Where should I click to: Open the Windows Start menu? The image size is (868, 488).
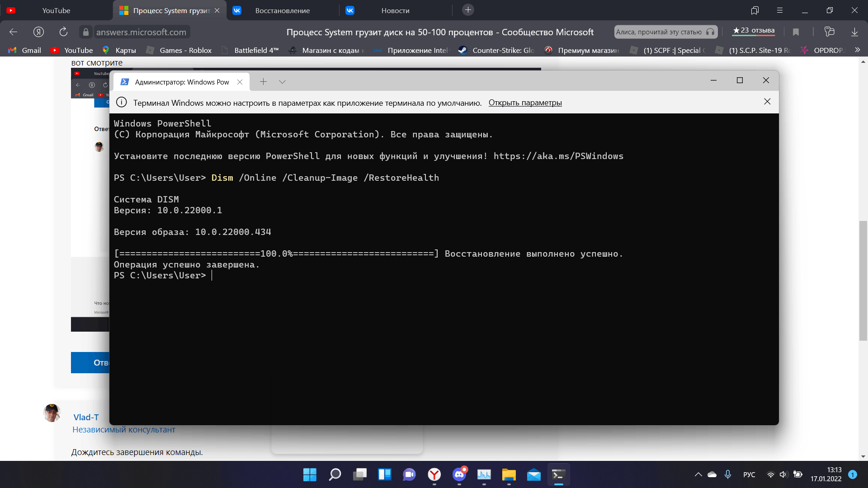[310, 474]
